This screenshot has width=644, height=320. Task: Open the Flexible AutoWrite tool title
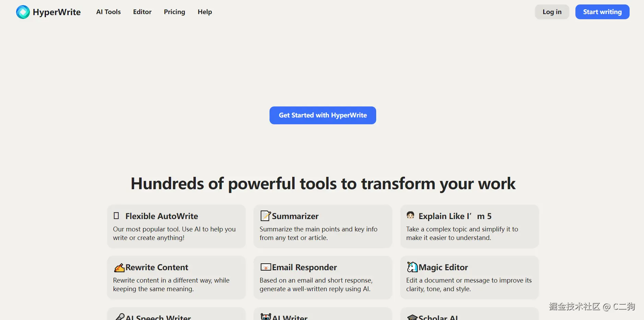[162, 216]
